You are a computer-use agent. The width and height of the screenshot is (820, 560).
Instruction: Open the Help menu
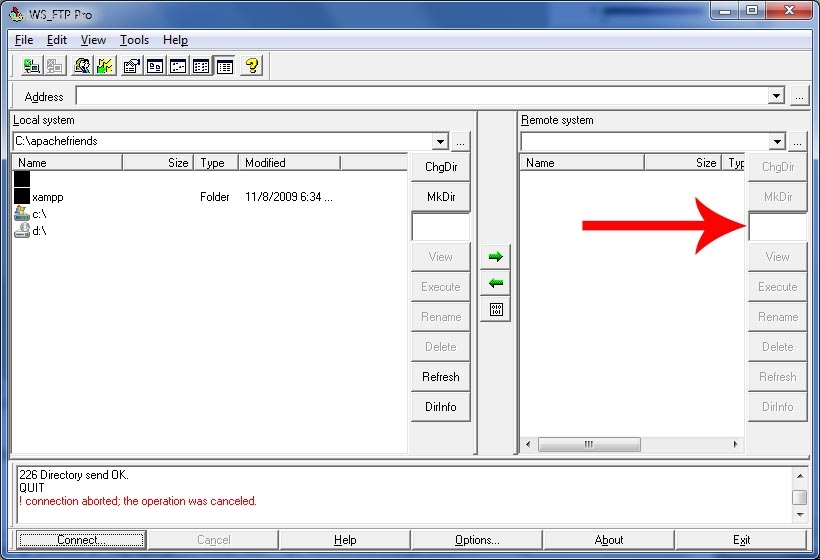(175, 40)
